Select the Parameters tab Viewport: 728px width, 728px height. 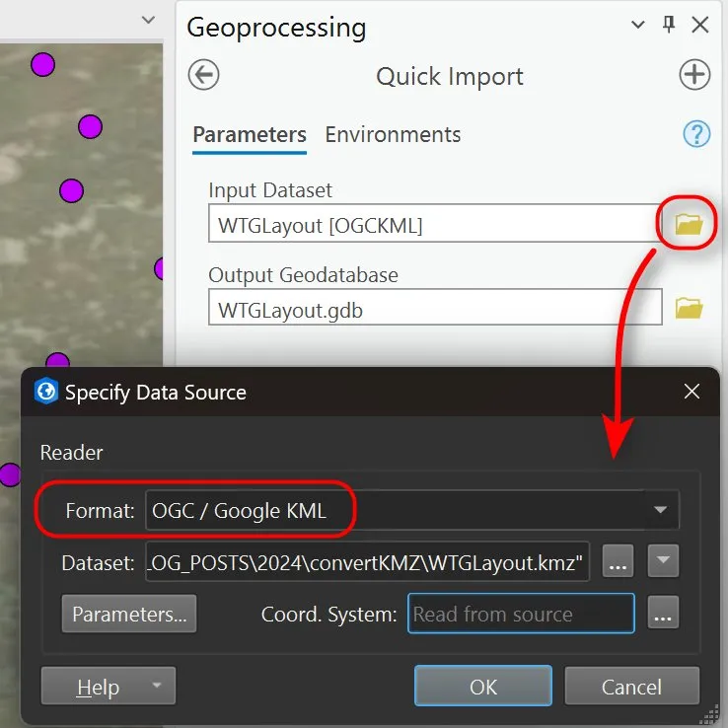[250, 135]
